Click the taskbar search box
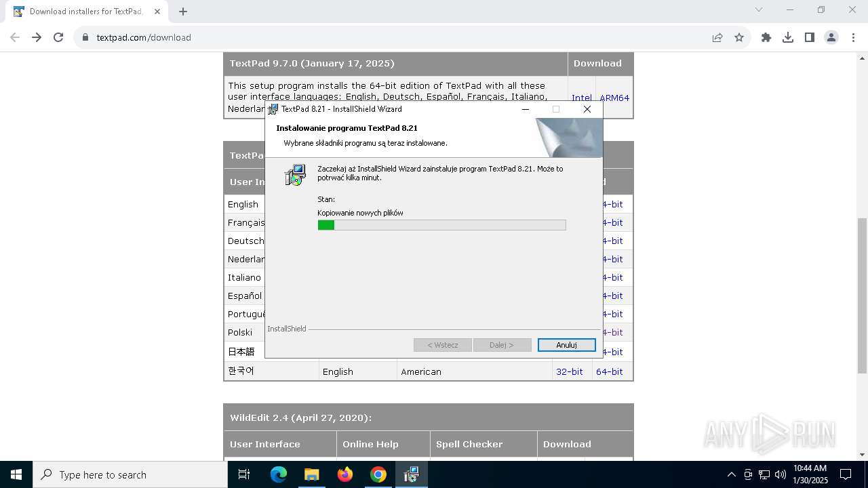 pos(130,474)
